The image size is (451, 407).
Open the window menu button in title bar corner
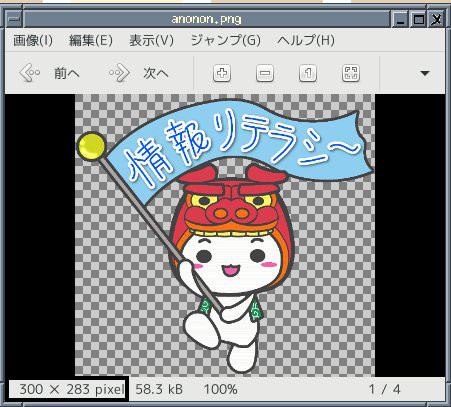14,19
